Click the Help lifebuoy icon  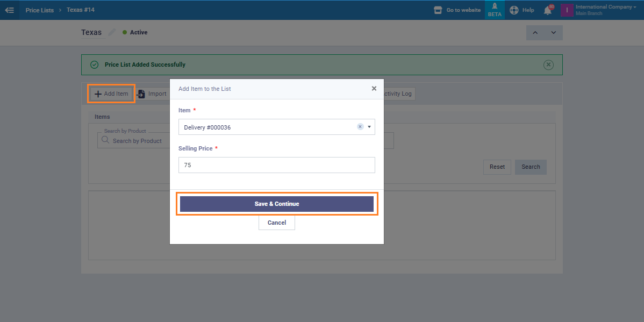[x=514, y=10]
